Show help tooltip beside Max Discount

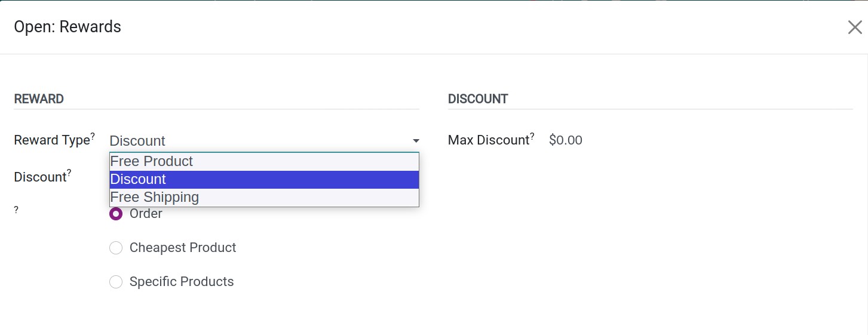(532, 136)
